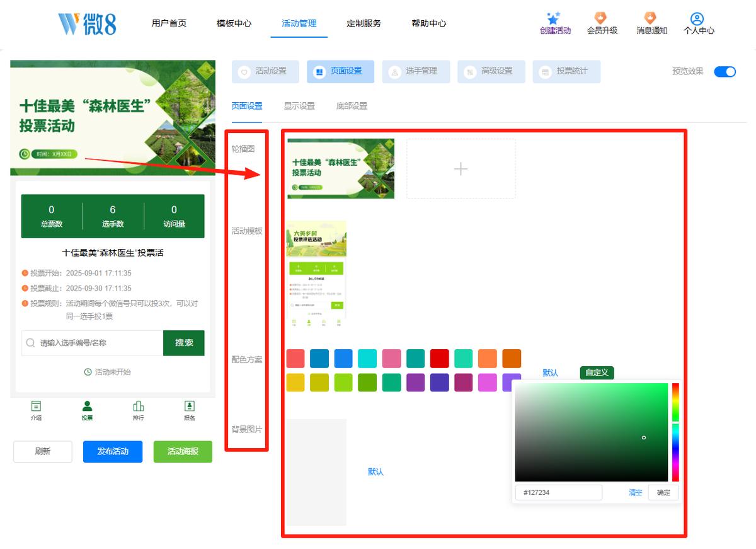Check 消息通知 notifications

[x=651, y=23]
